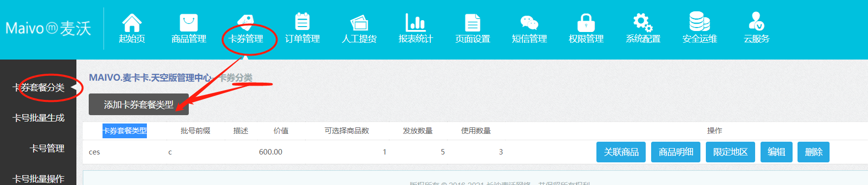868x185 pixels.
Task: Click the 使用数量 value 3
Action: tap(501, 152)
